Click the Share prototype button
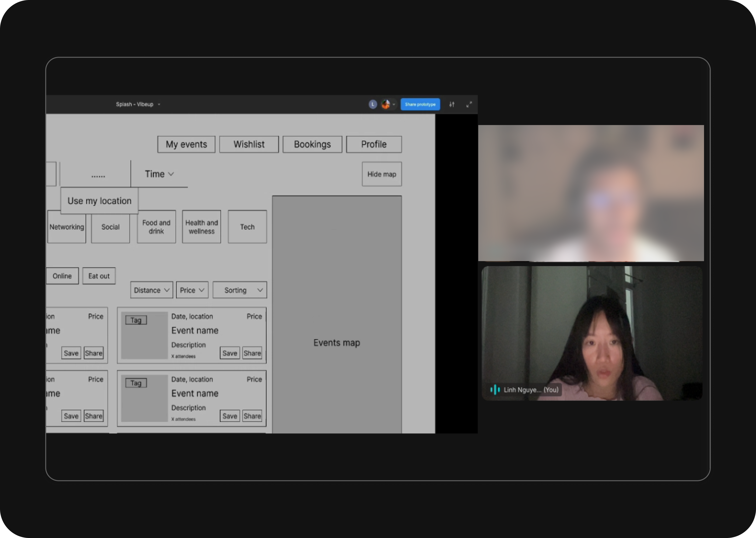This screenshot has width=756, height=538. click(x=420, y=104)
